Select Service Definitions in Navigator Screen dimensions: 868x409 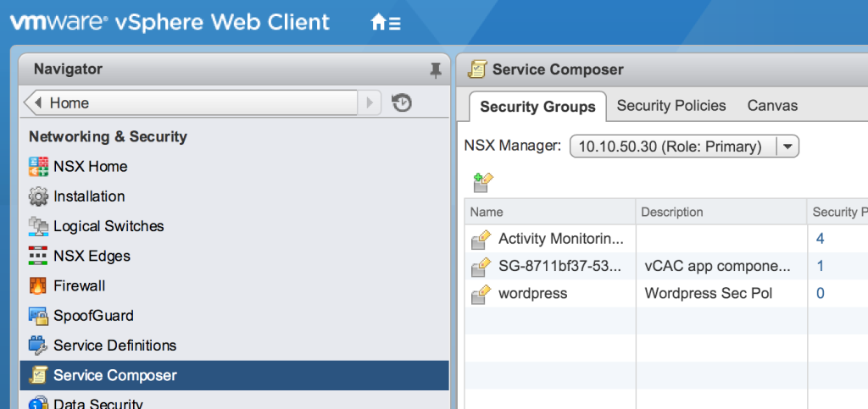click(x=114, y=345)
